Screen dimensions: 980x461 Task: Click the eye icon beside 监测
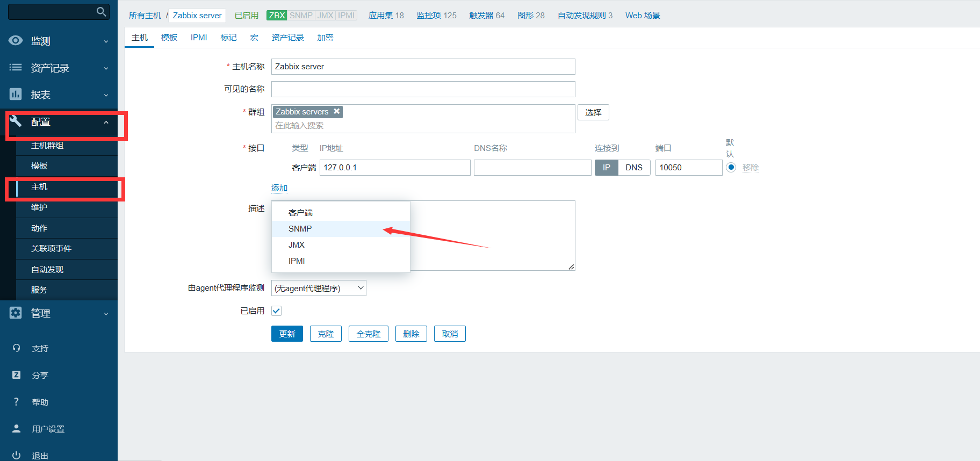coord(16,40)
